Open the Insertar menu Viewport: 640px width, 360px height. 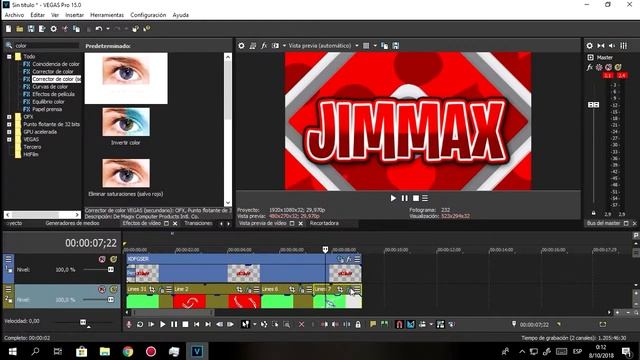(x=74, y=15)
